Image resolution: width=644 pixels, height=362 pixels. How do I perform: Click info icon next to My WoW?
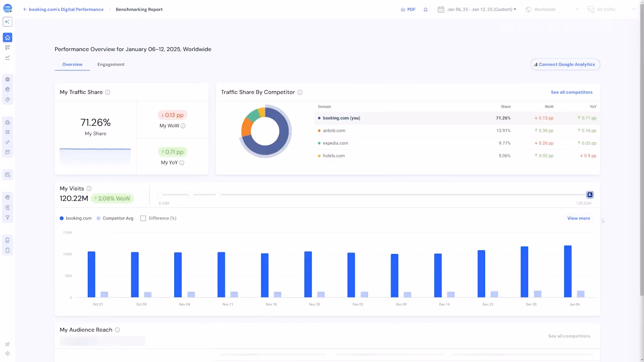pos(183,126)
